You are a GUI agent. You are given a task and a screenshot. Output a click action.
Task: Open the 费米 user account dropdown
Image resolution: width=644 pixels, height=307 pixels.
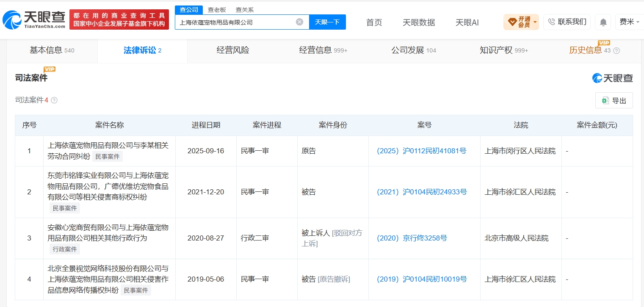(629, 22)
